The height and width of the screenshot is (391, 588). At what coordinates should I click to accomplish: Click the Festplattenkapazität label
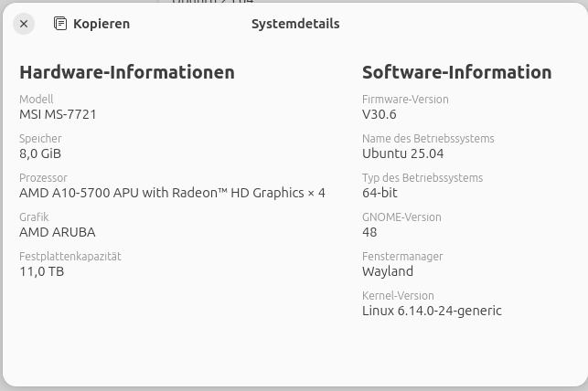[x=70, y=256]
